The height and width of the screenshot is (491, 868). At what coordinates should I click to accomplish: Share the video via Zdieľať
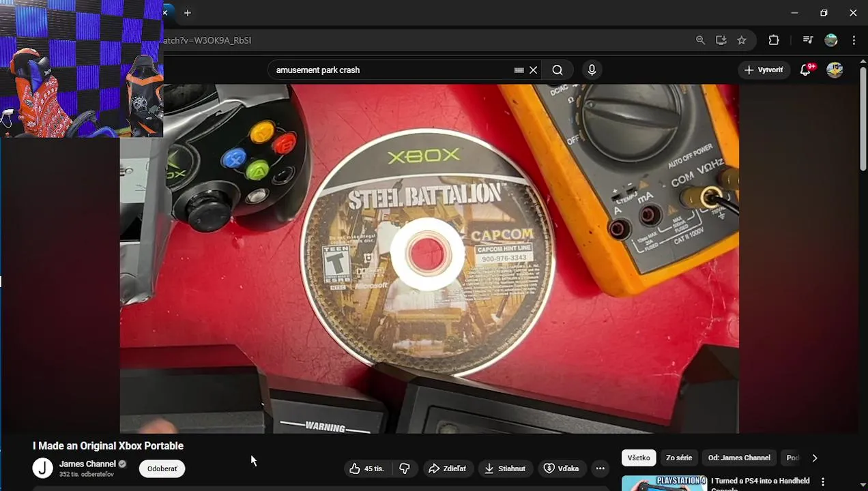(x=447, y=468)
